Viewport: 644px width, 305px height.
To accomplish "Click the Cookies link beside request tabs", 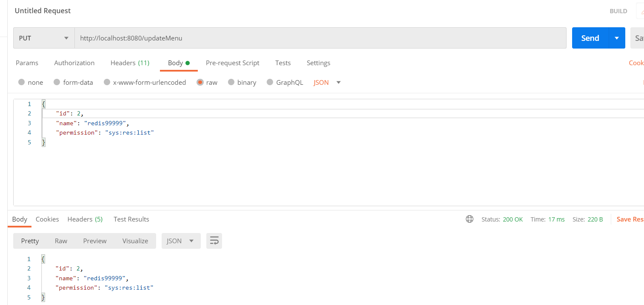I will (x=636, y=63).
